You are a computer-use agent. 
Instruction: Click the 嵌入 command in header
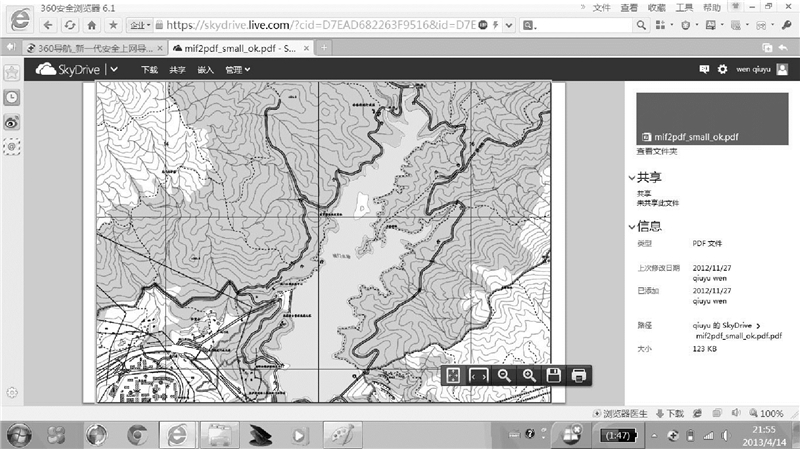pyautogui.click(x=206, y=70)
